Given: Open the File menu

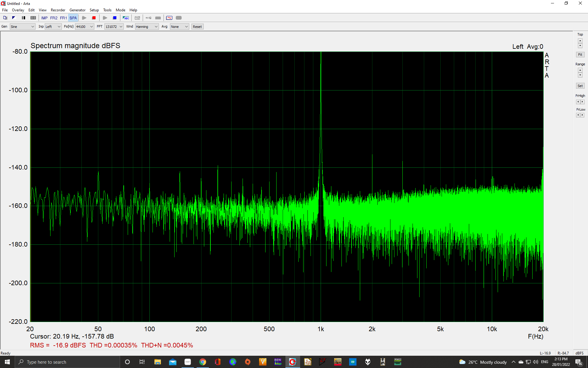Looking at the screenshot, I should pos(5,10).
